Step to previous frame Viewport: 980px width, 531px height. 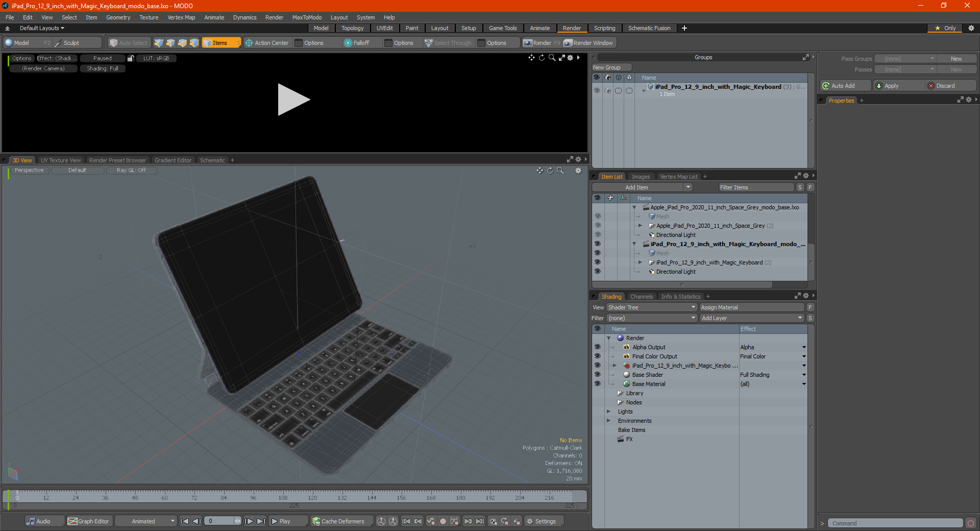tap(197, 521)
